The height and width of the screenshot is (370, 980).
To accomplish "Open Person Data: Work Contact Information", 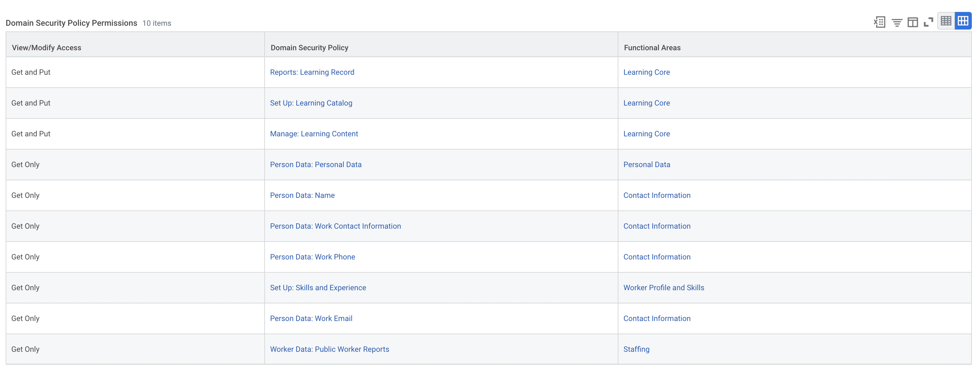I will coord(335,226).
